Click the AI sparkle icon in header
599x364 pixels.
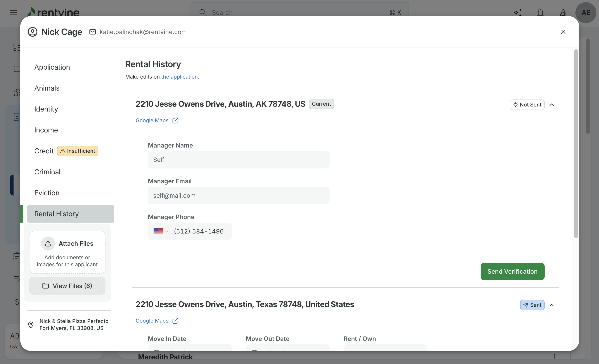(518, 12)
